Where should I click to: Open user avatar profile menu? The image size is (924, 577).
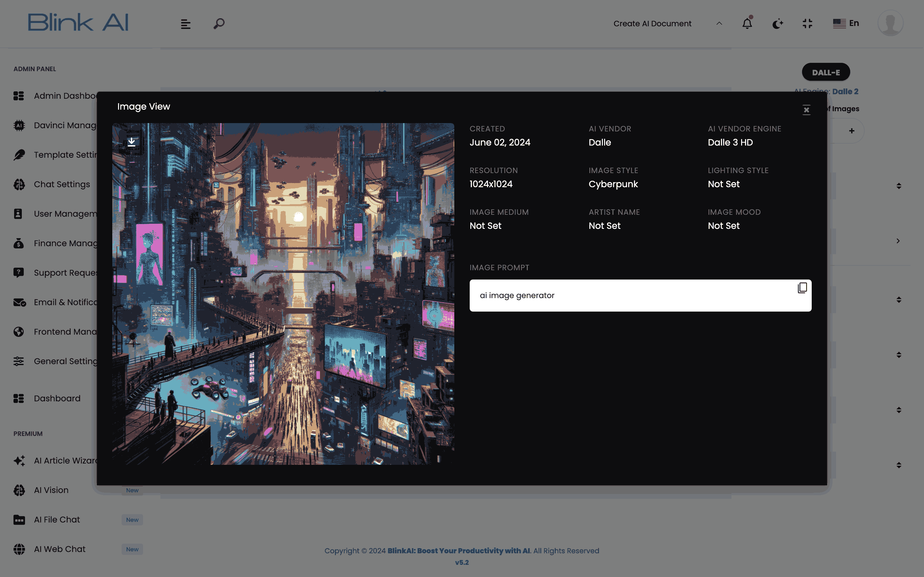coord(890,23)
